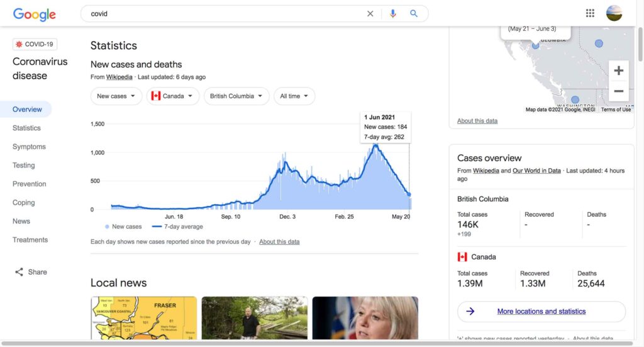Viewport: 644px width, 347px height.
Task: Clear the search box text
Action: pos(370,14)
